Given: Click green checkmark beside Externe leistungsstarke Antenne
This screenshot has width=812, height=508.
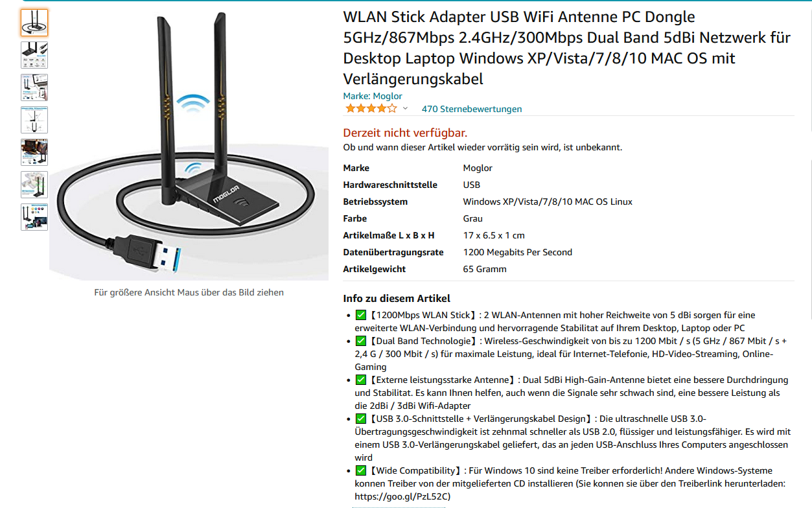Looking at the screenshot, I should (361, 380).
